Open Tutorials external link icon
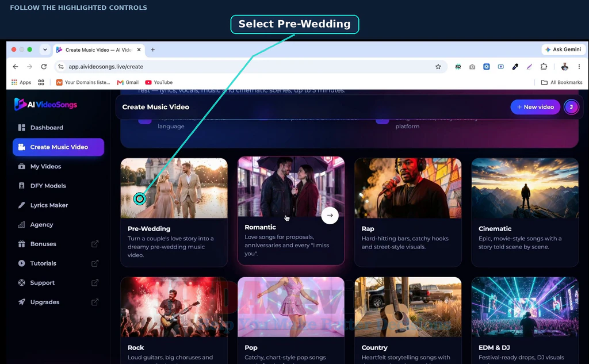Viewport: 589px width, 364px height. [x=95, y=263]
